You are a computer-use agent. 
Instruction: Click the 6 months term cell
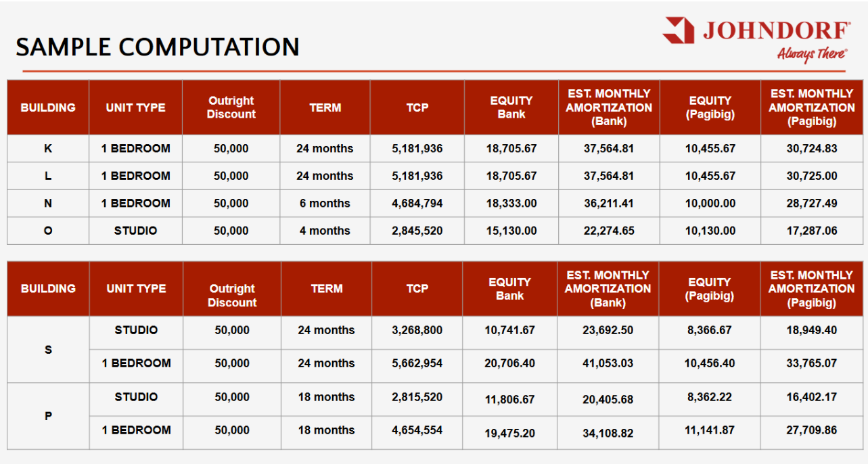pyautogui.click(x=325, y=203)
